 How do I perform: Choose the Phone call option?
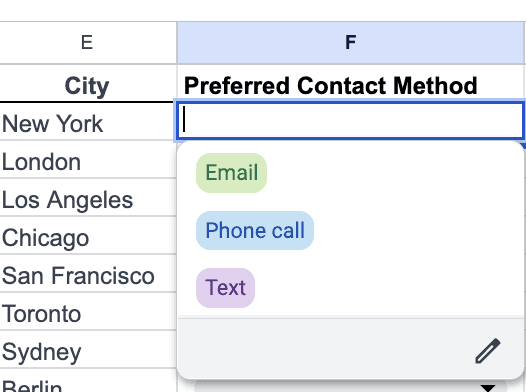click(255, 230)
